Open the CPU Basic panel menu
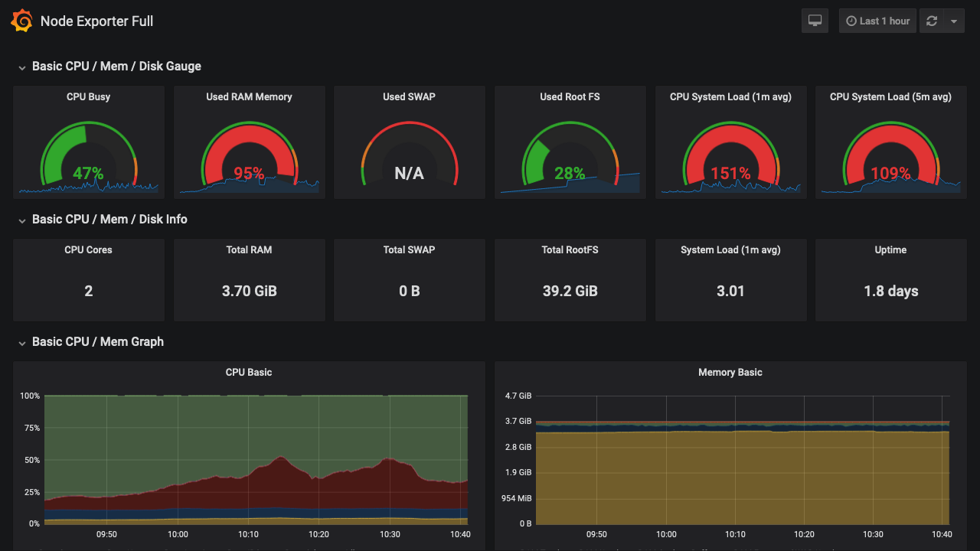 (x=249, y=372)
